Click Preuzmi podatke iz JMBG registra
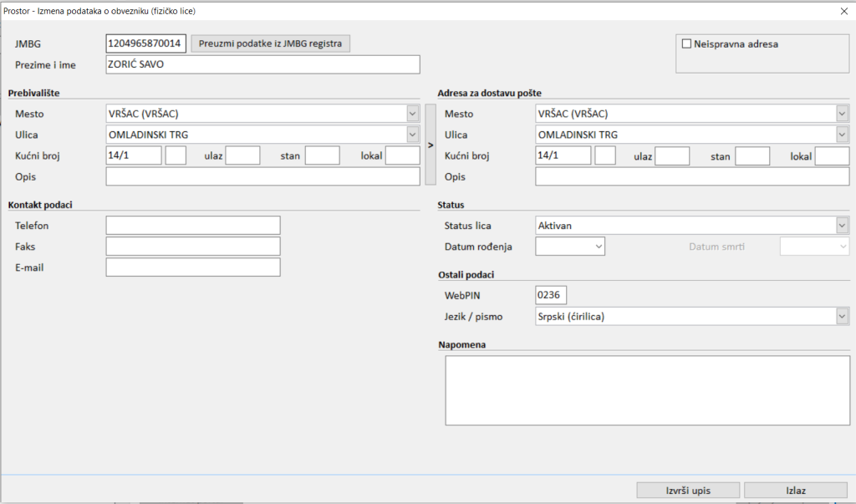Image resolution: width=856 pixels, height=504 pixels. [271, 43]
